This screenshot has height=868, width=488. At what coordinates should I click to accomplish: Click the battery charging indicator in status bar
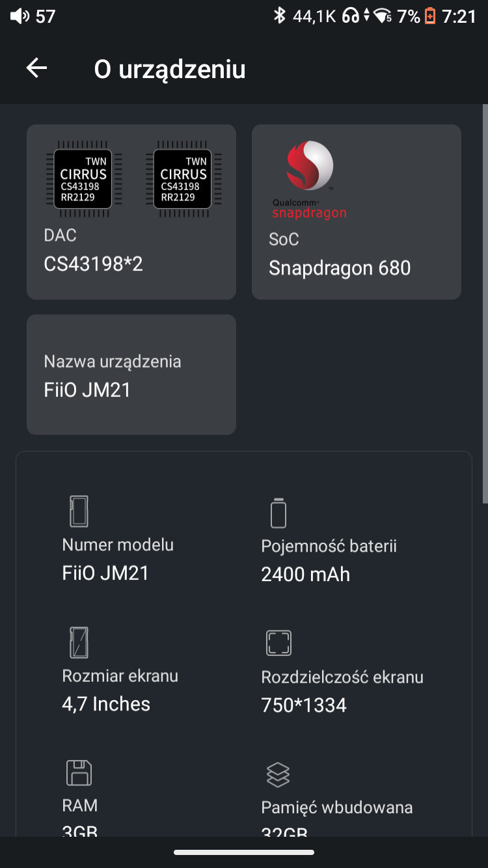pos(430,16)
